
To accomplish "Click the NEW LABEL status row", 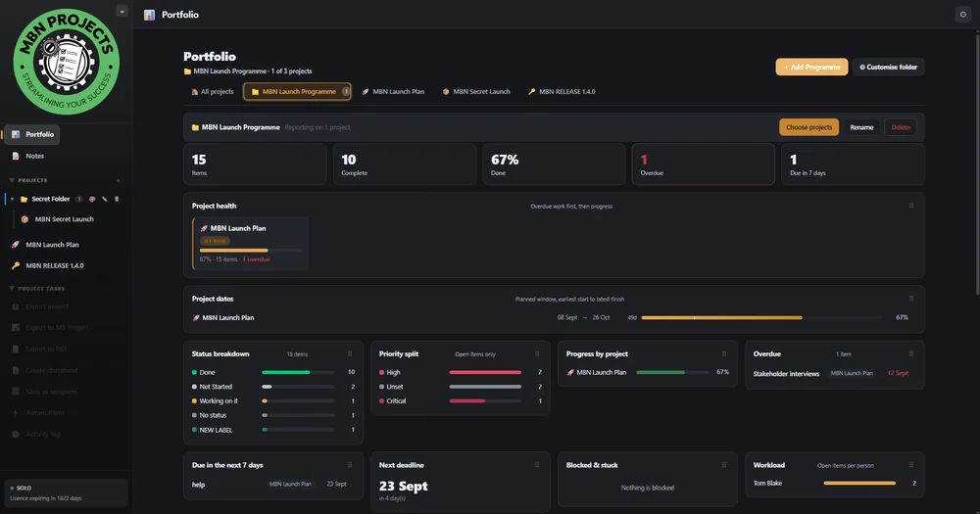I will pyautogui.click(x=273, y=430).
